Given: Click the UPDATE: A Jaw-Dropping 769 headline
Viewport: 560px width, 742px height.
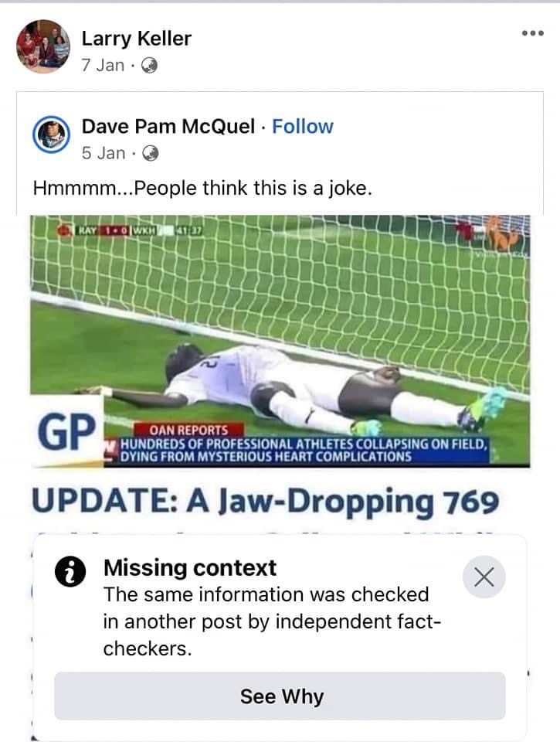Looking at the screenshot, I should pos(266,502).
